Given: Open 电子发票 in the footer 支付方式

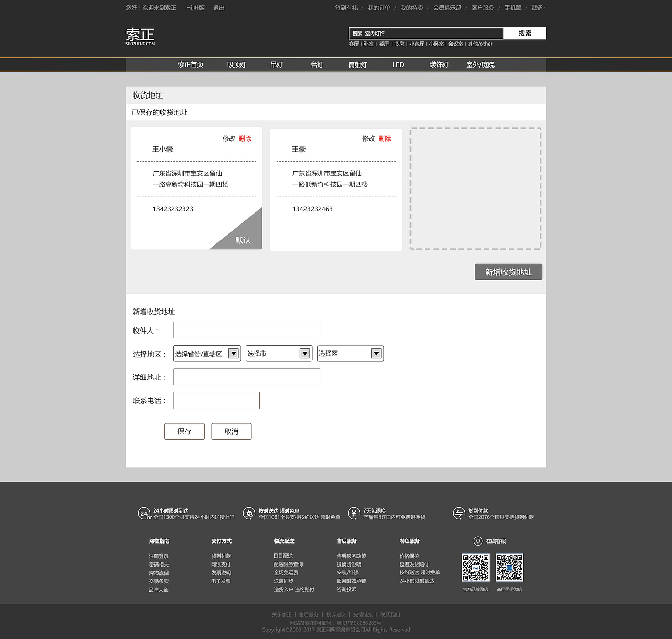Looking at the screenshot, I should 221,581.
